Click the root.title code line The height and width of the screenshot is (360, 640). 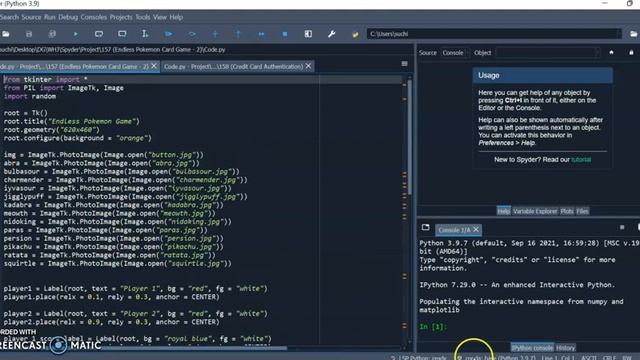[x=71, y=121]
